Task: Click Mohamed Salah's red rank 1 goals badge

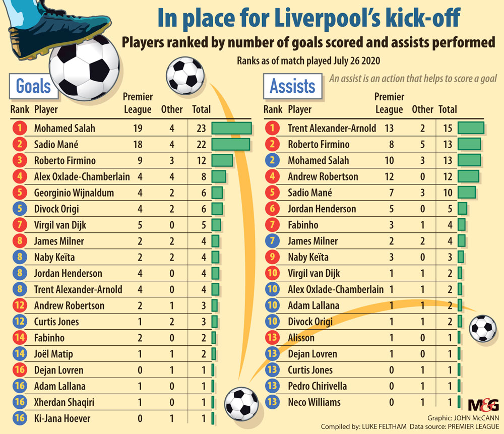Action: pyautogui.click(x=20, y=129)
